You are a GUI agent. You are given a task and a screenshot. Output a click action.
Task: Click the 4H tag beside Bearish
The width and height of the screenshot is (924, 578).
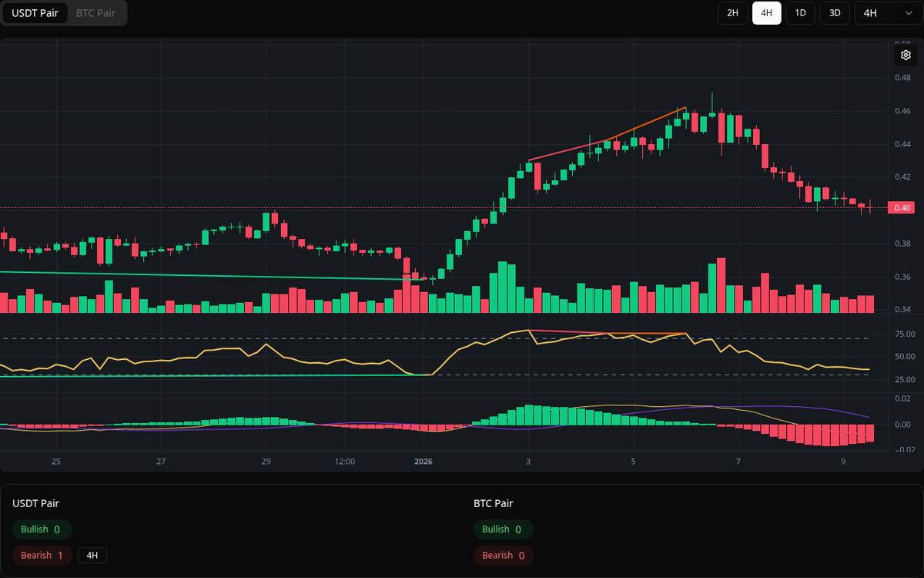coord(92,556)
